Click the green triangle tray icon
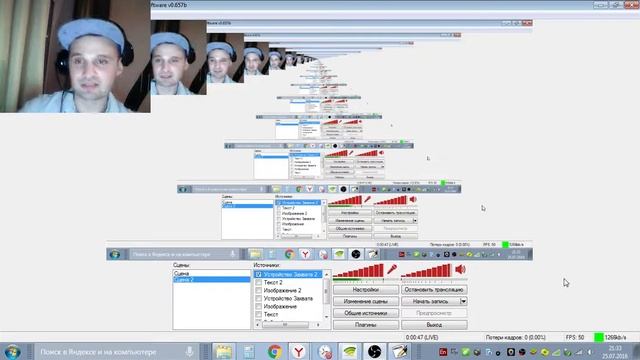 (556, 352)
